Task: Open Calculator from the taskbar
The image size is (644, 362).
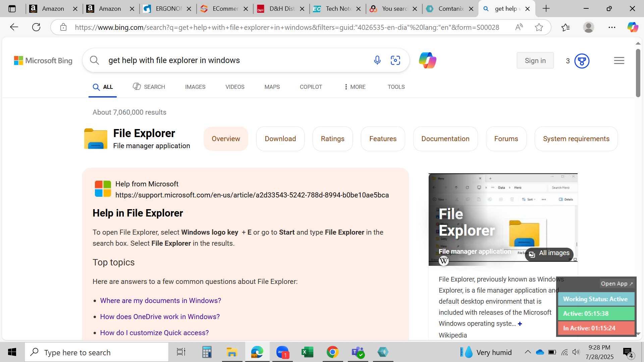Action: click(207, 352)
